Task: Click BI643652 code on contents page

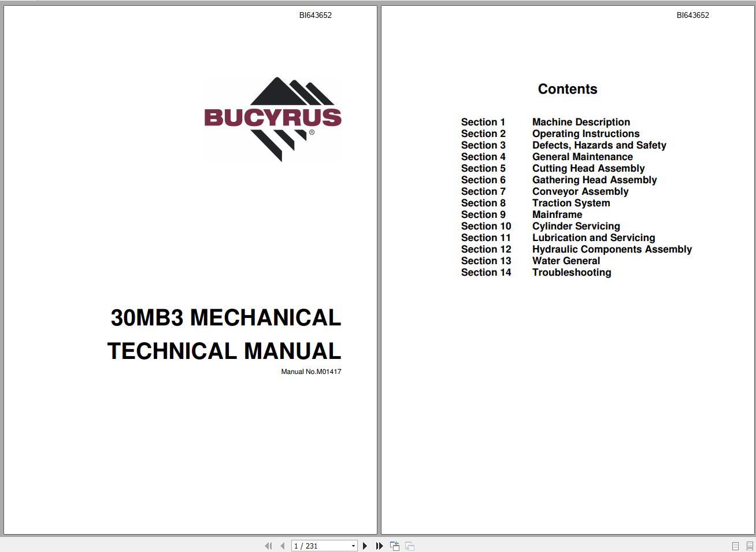Action: pyautogui.click(x=693, y=15)
